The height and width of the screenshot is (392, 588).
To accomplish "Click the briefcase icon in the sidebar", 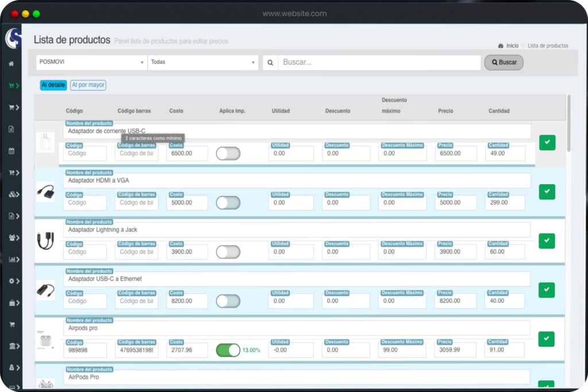I will point(12,303).
